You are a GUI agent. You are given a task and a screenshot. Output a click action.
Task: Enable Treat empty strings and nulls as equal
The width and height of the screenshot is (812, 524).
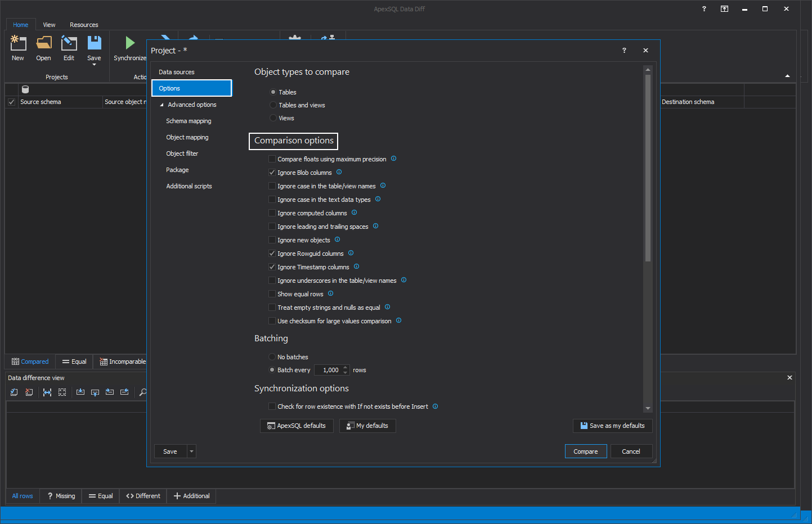point(272,308)
